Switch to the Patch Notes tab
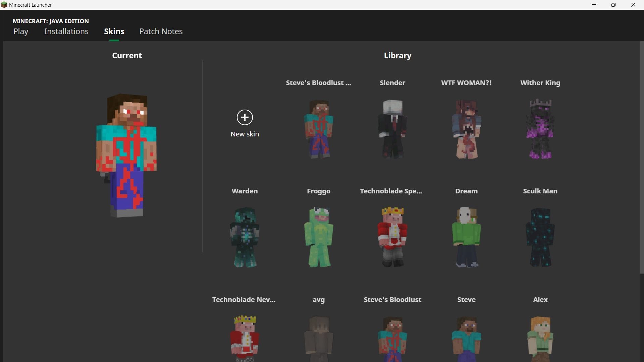The width and height of the screenshot is (644, 362). (161, 31)
